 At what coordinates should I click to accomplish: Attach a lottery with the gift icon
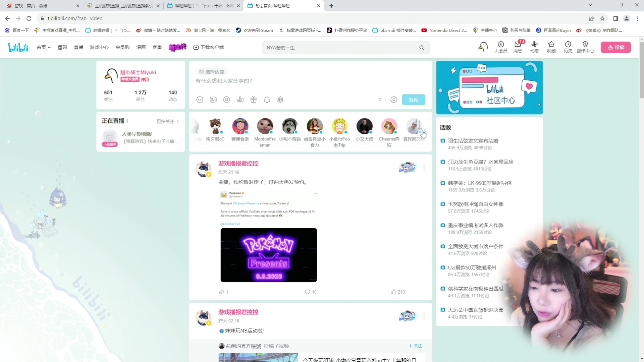pyautogui.click(x=254, y=100)
